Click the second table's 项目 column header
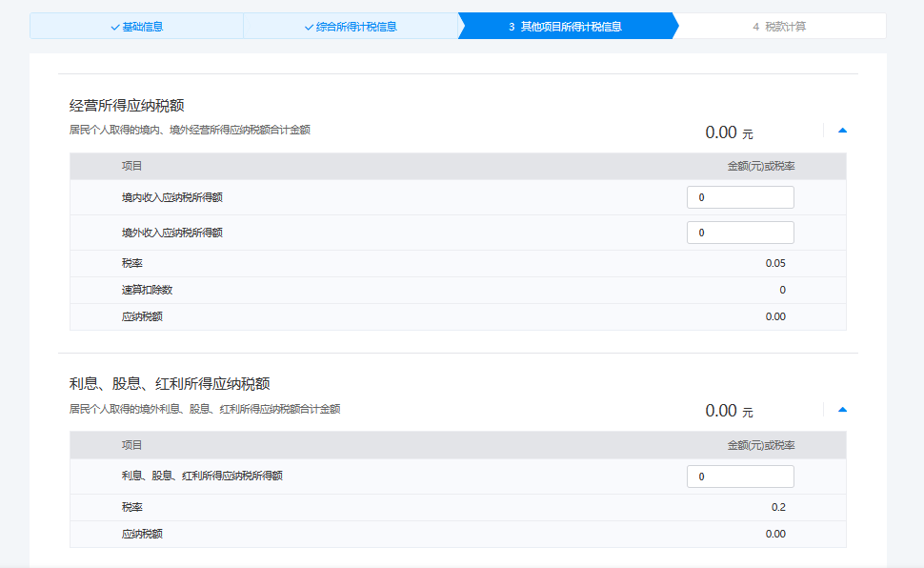 pos(131,445)
